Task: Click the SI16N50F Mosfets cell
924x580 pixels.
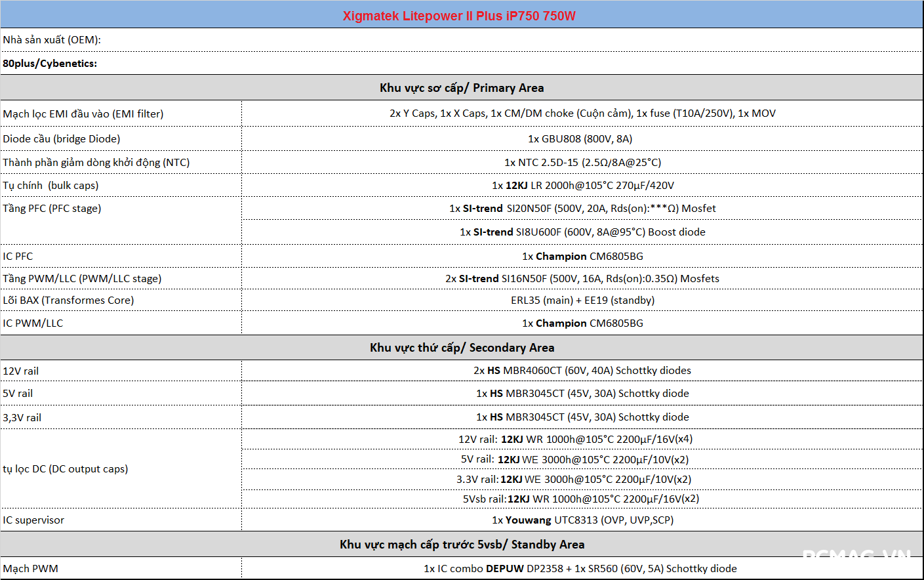Action: coord(582,279)
